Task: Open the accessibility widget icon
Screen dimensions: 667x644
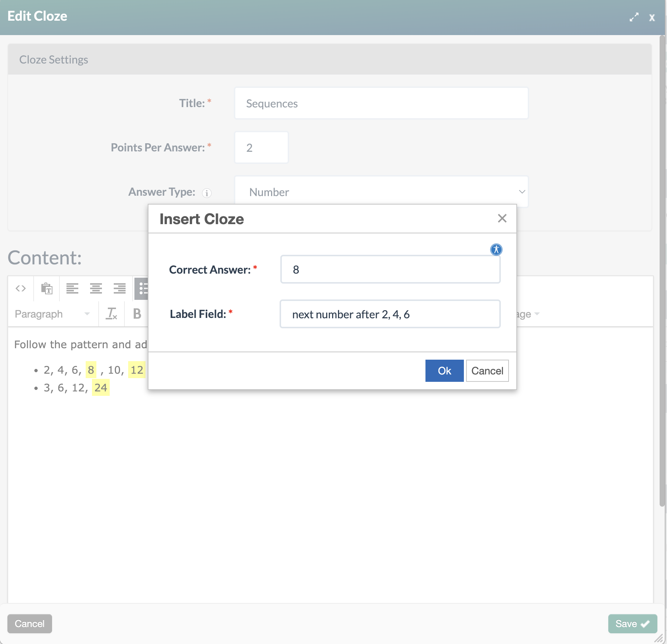Action: point(496,250)
